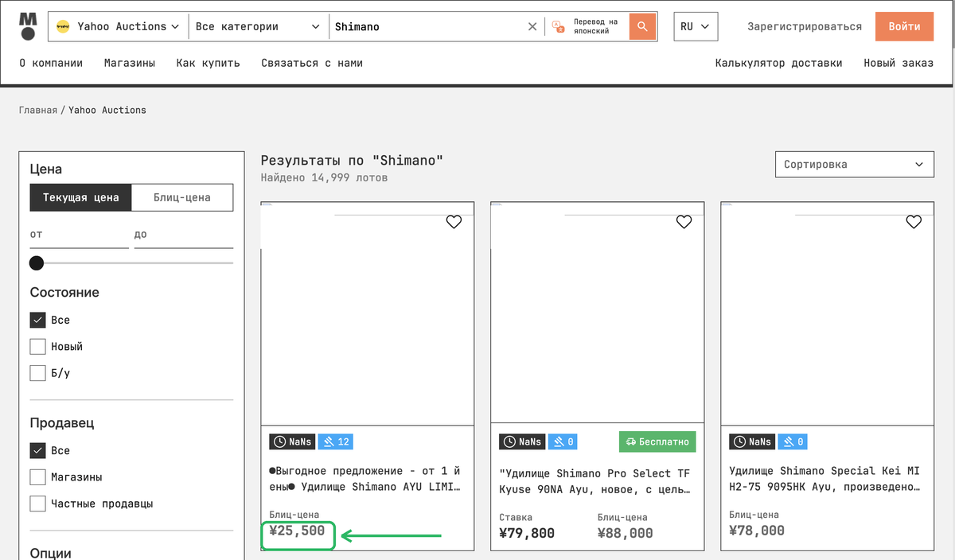Click the ¥79,800 bid price
Screen dimensions: 955x560
527,533
